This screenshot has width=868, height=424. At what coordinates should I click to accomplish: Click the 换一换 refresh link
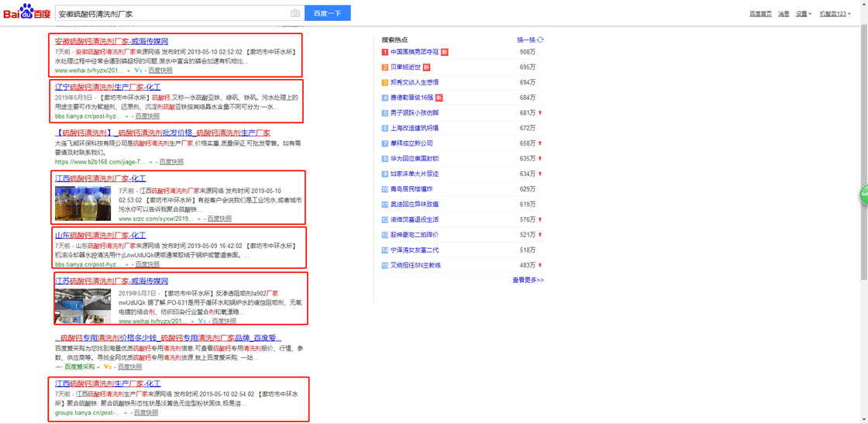tap(526, 40)
